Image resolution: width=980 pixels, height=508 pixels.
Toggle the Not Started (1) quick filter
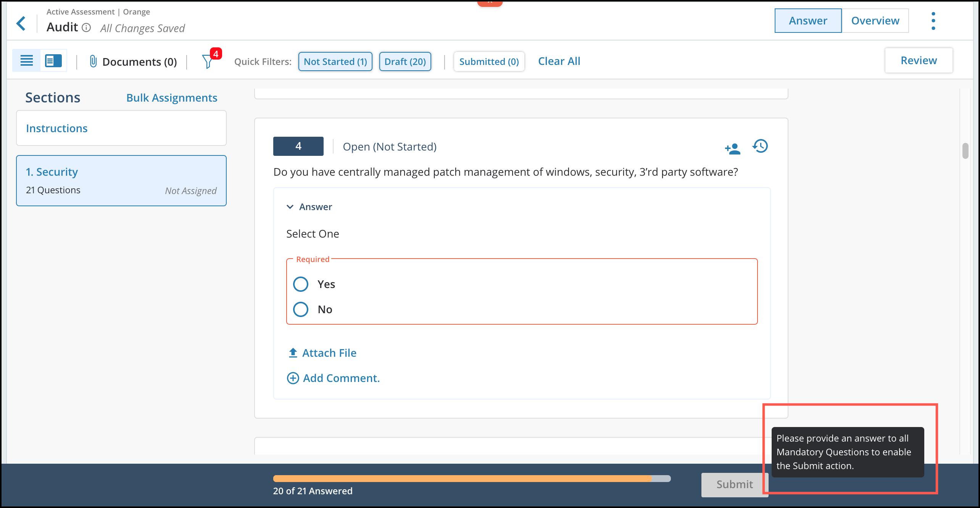pos(335,61)
